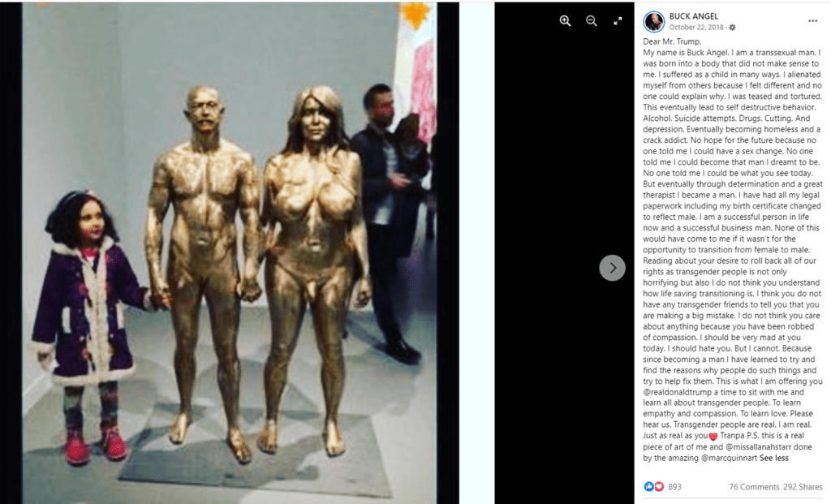
Task: Open the 76 Comments list
Action: pyautogui.click(x=754, y=486)
